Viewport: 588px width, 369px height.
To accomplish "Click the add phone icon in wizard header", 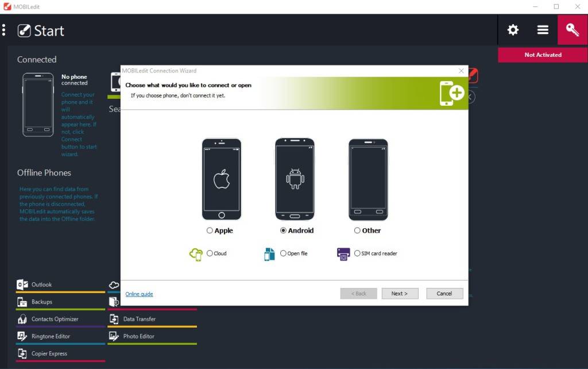I will (x=452, y=94).
